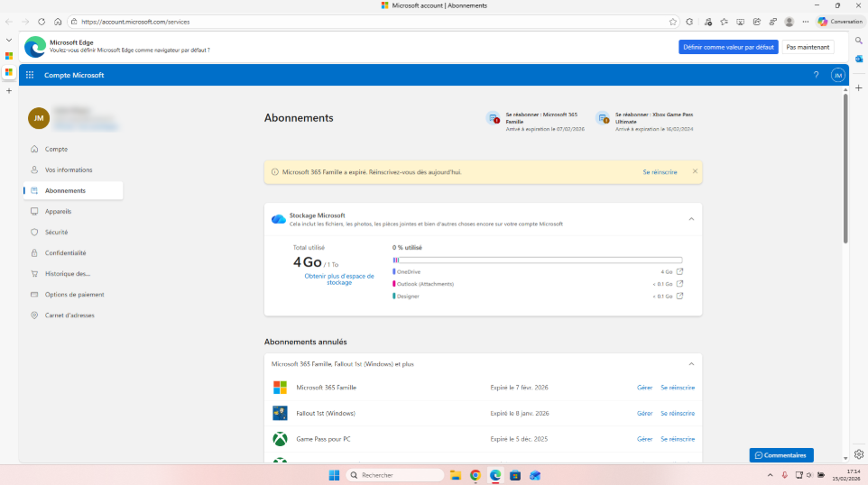Launch File Explorer from taskbar
The height and width of the screenshot is (485, 868).
[x=455, y=475]
